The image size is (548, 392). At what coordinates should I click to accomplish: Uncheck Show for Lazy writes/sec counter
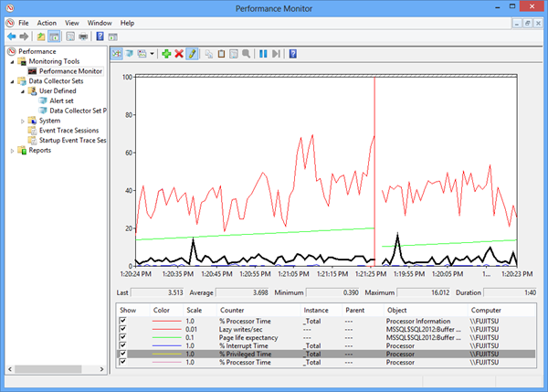tap(123, 330)
